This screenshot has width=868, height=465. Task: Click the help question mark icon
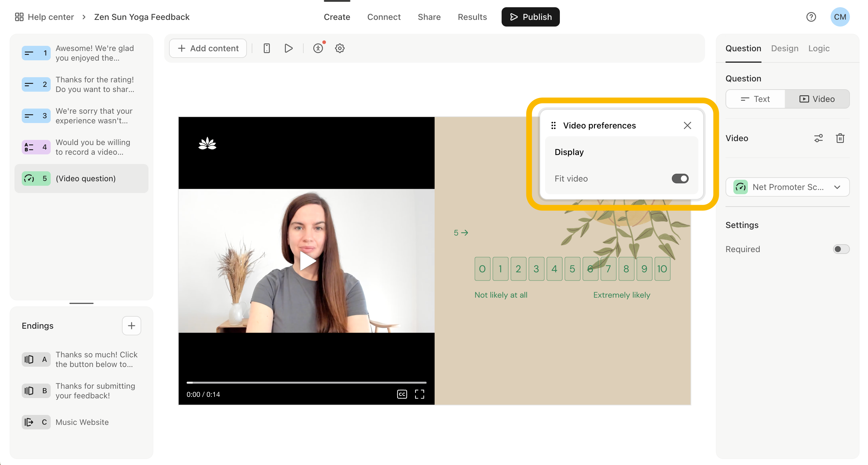point(811,17)
